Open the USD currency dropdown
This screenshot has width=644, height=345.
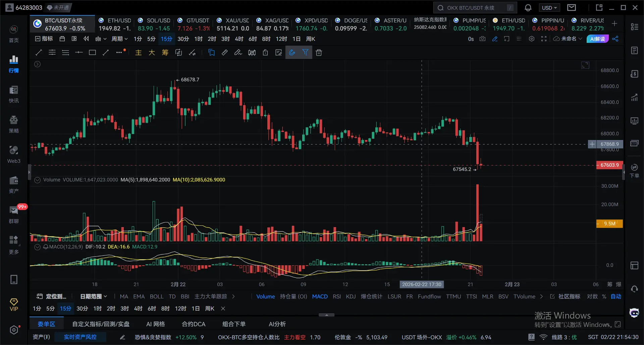tap(549, 8)
